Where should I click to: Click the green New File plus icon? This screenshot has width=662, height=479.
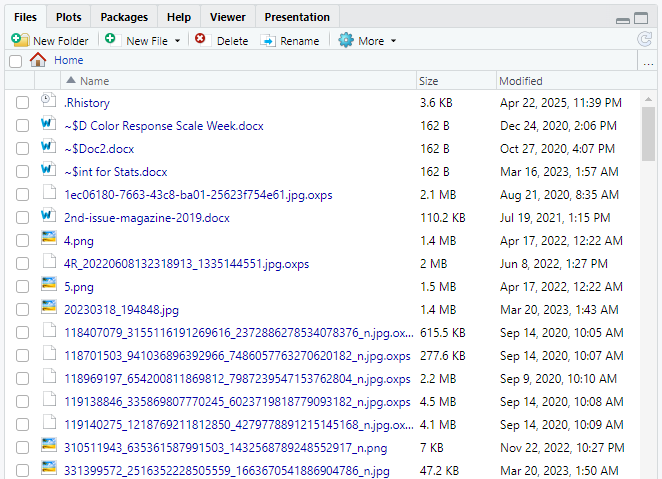tap(110, 39)
